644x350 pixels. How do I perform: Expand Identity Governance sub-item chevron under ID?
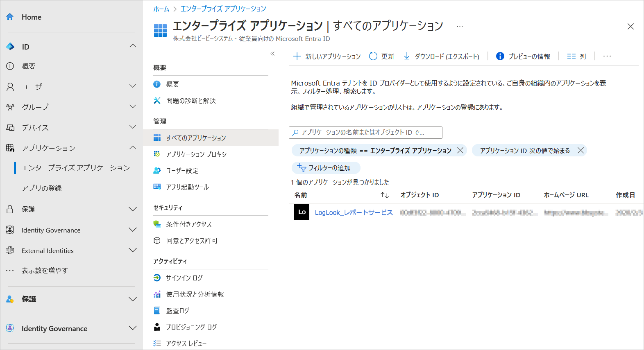point(133,230)
